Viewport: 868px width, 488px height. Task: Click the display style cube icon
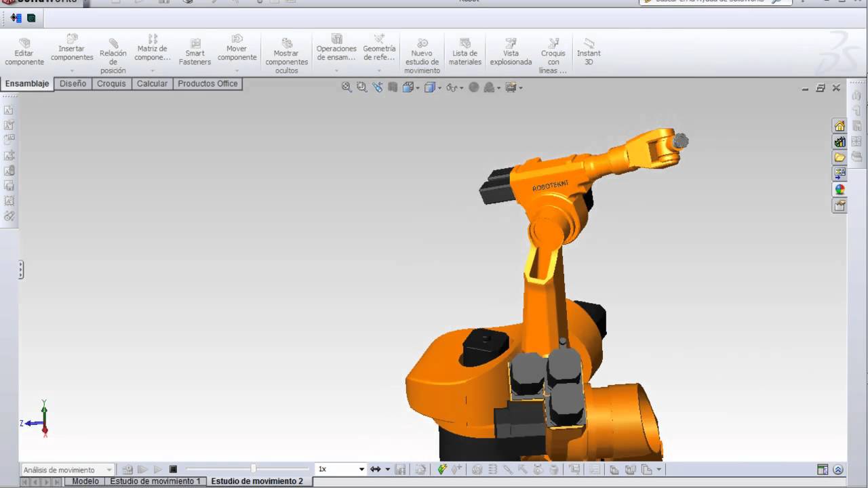click(429, 87)
